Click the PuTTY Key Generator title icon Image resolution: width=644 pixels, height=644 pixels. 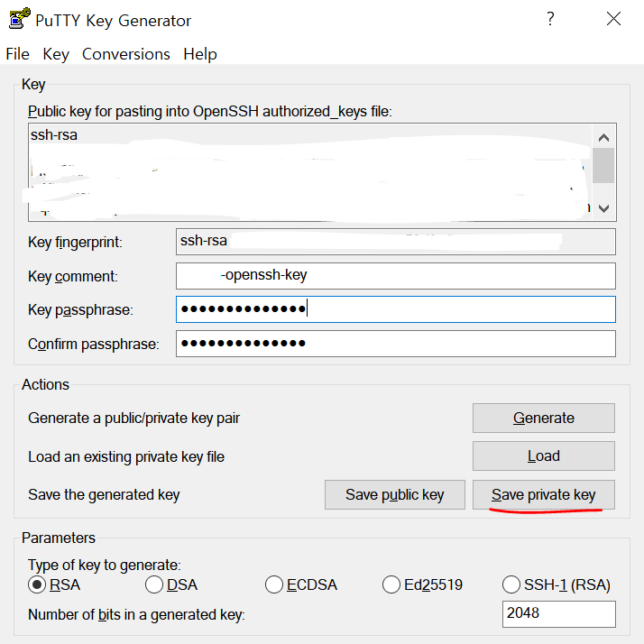(x=19, y=18)
